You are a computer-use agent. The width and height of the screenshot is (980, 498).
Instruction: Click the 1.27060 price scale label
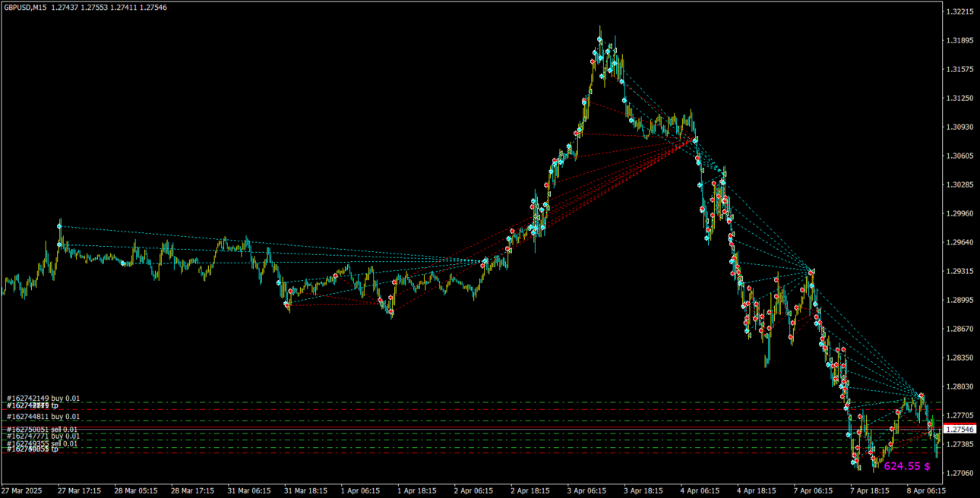(x=960, y=474)
